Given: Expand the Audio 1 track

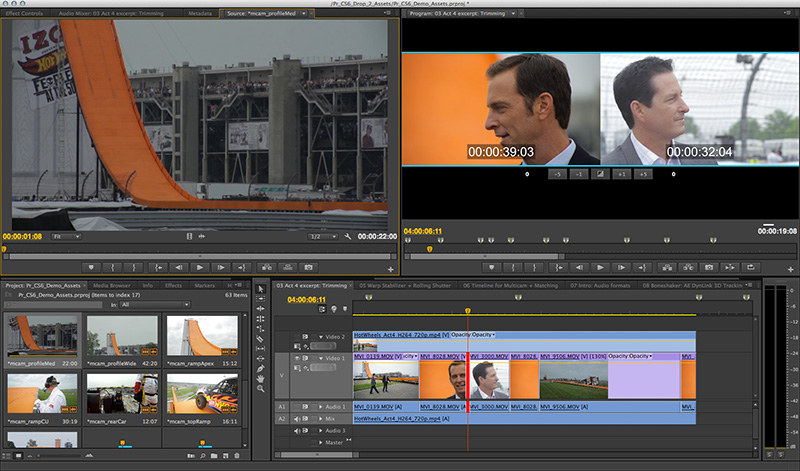Looking at the screenshot, I should 320,407.
